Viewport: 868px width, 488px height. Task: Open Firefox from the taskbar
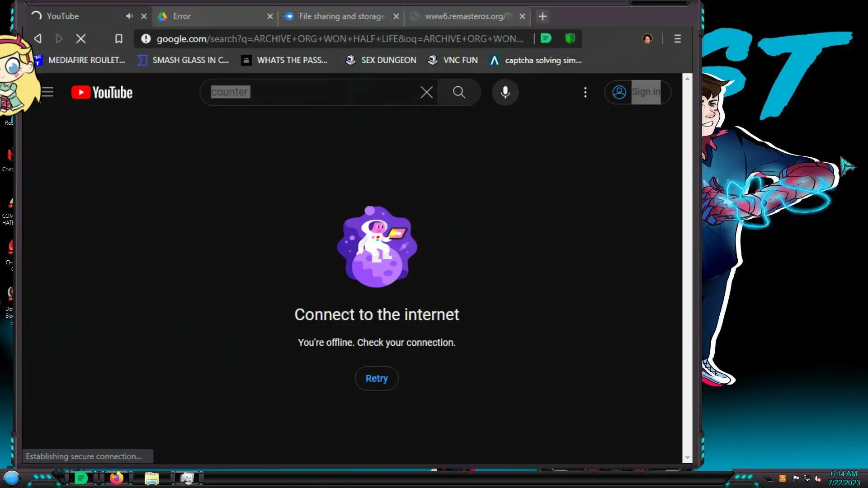coord(117,478)
